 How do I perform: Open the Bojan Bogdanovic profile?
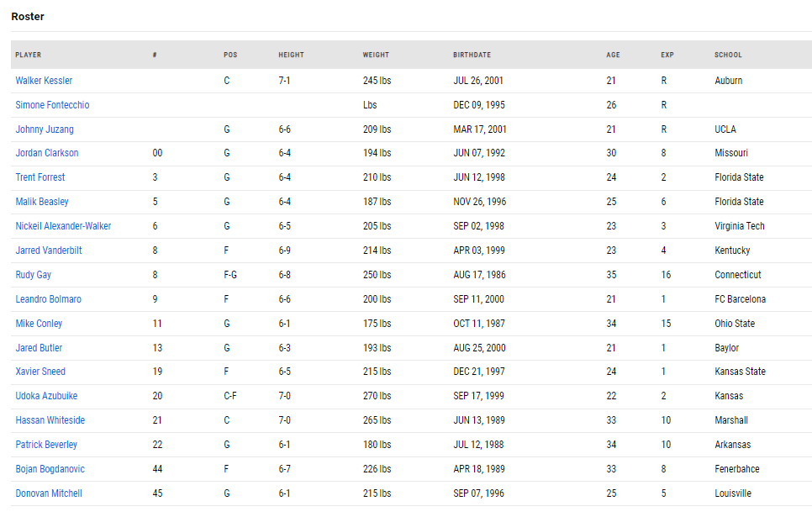[50, 469]
